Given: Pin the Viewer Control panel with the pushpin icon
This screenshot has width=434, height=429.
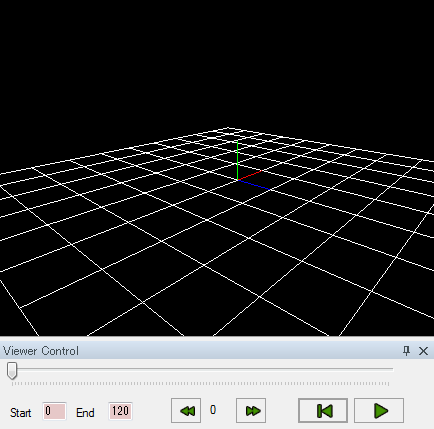Looking at the screenshot, I should (406, 351).
